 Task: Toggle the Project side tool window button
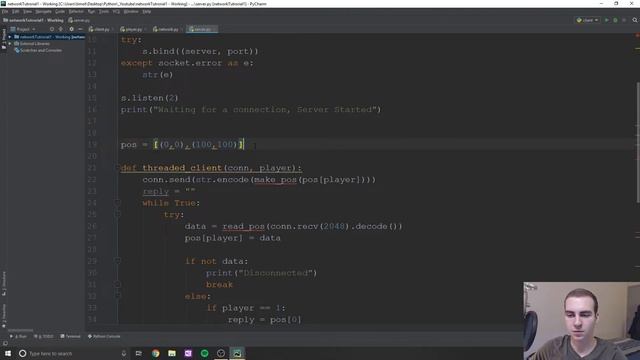pyautogui.click(x=4, y=40)
